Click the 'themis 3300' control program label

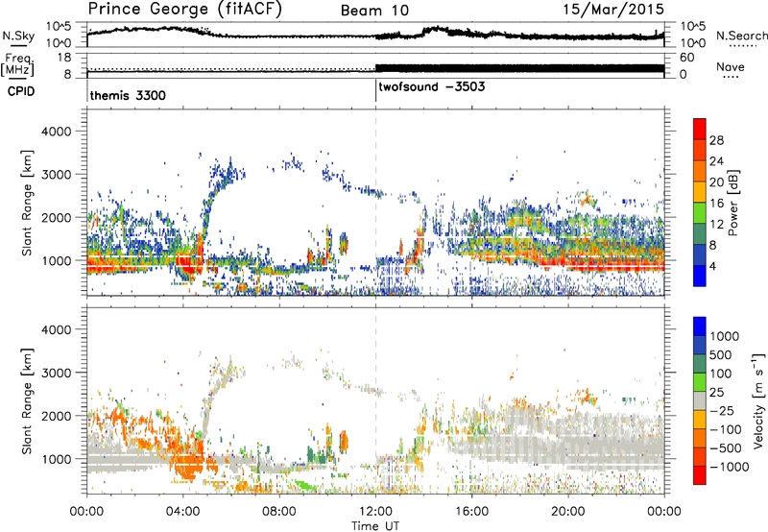click(x=128, y=95)
